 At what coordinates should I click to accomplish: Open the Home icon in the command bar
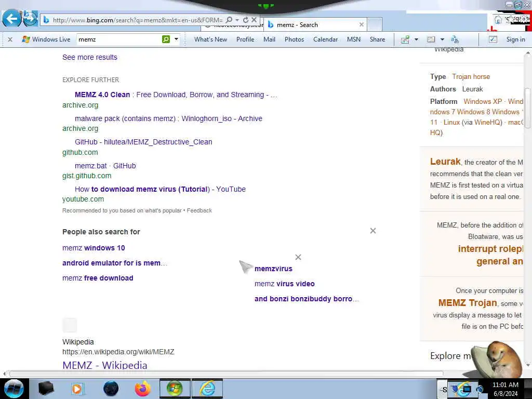pos(498,20)
